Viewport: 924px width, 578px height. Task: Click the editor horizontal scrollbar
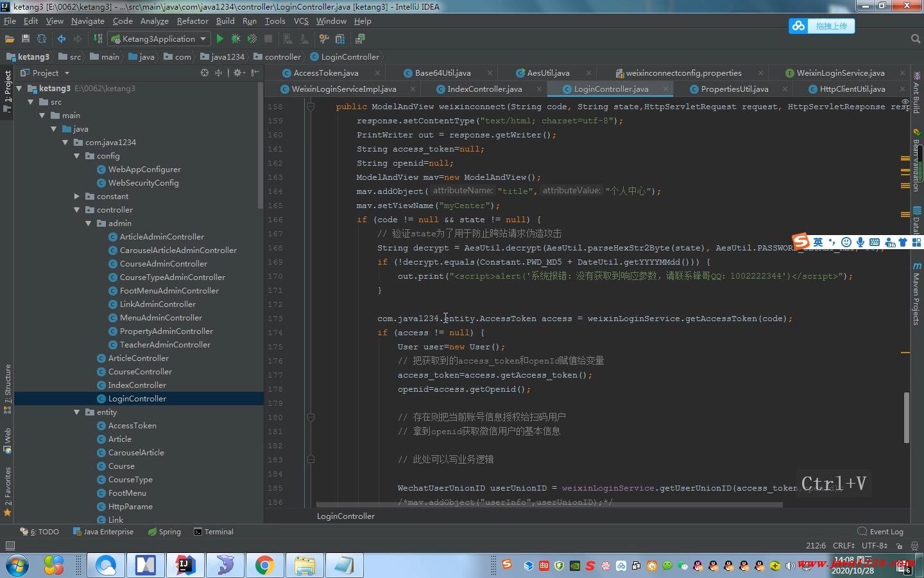549,505
